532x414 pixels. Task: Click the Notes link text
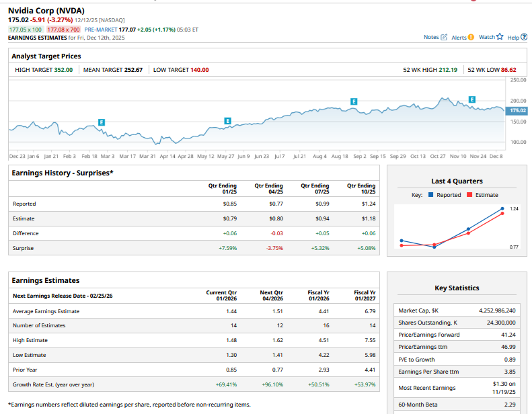pyautogui.click(x=431, y=38)
